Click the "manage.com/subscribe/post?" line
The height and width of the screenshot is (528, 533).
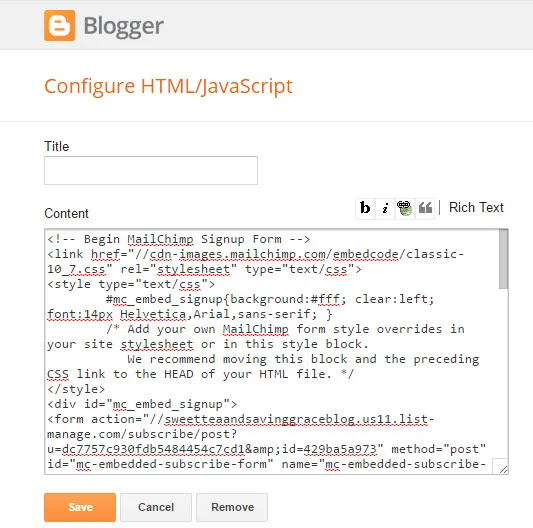[x=142, y=434]
